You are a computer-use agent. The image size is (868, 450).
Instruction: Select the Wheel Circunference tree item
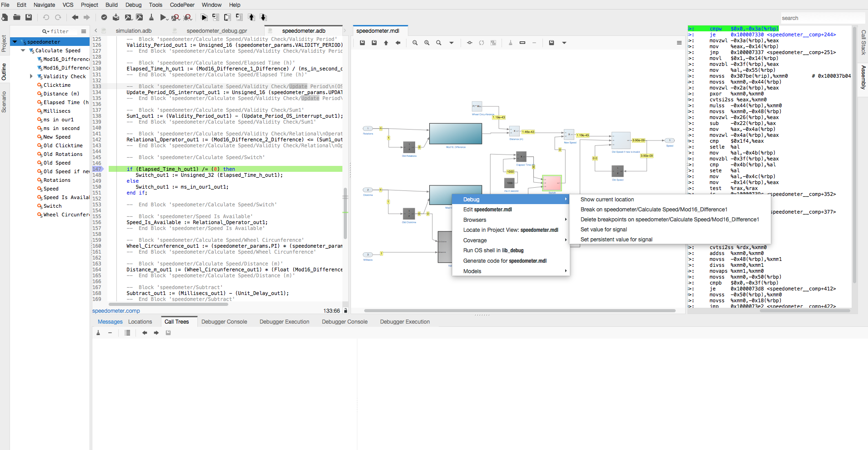[x=63, y=215]
